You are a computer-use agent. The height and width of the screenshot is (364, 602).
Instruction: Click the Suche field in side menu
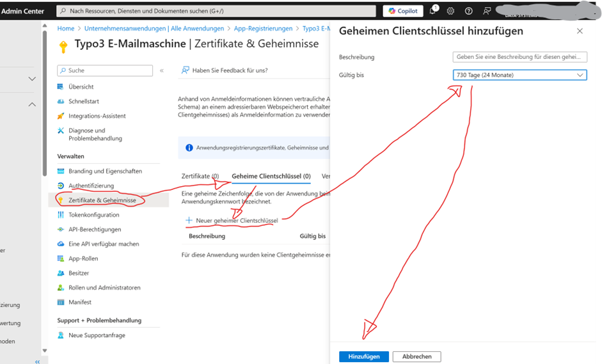(105, 70)
